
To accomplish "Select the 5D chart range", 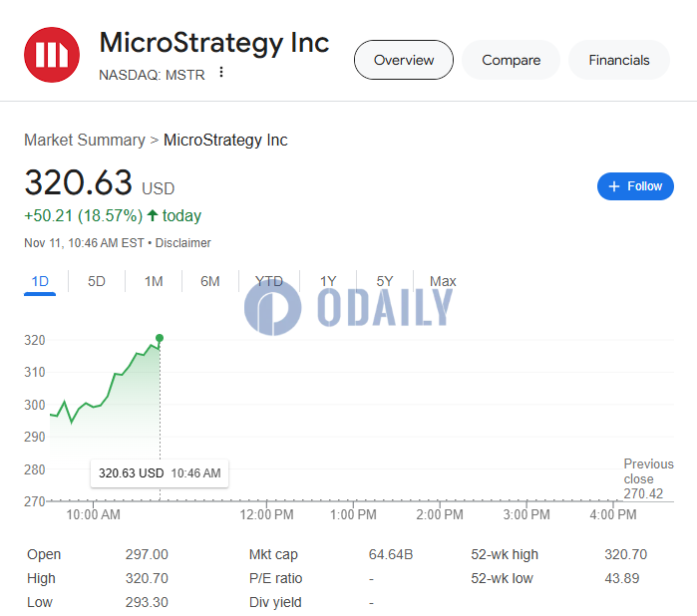I will point(97,281).
